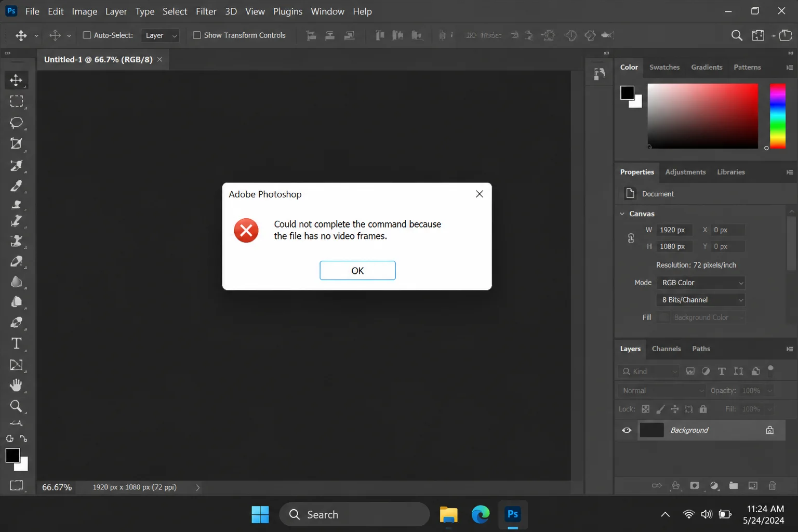Screen dimensions: 798x532
Task: Swap foreground and background colors
Action: tap(23, 438)
